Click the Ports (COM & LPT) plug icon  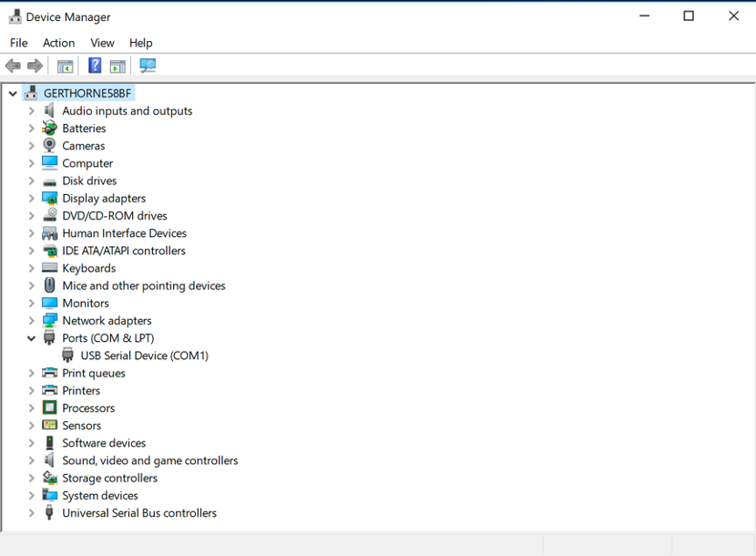coord(49,337)
